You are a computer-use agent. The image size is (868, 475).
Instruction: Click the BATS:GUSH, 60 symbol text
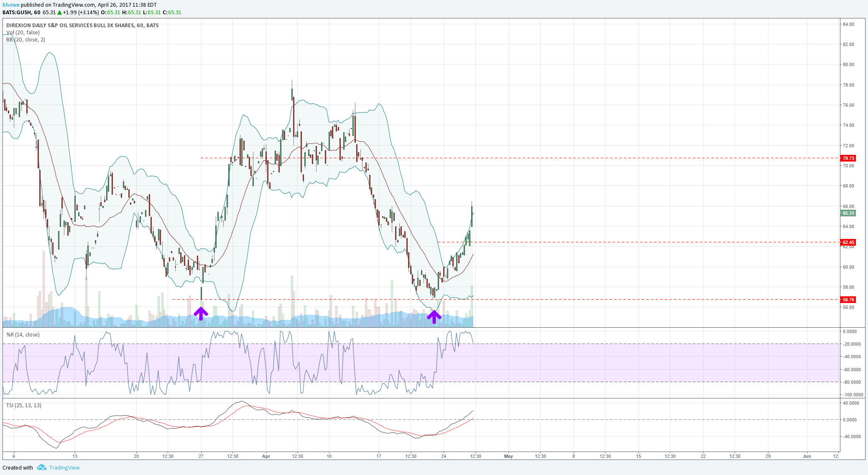pyautogui.click(x=21, y=13)
